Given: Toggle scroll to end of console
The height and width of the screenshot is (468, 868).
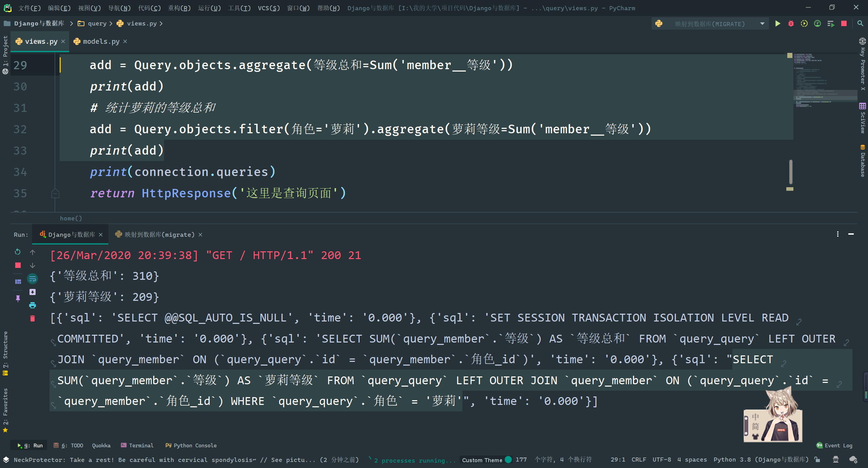Looking at the screenshot, I should click(33, 292).
